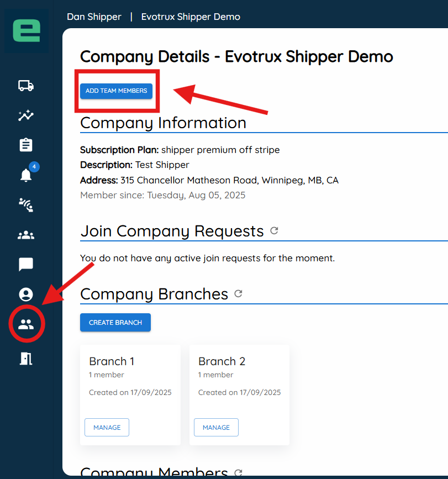The width and height of the screenshot is (448, 479).
Task: Click Manage on the Branch 1 card
Action: [107, 428]
